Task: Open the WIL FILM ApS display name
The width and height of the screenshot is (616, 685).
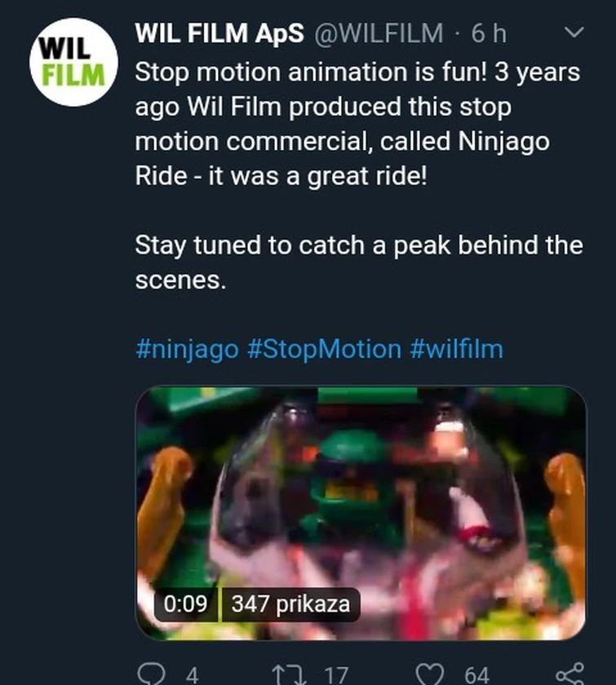Action: 219,33
